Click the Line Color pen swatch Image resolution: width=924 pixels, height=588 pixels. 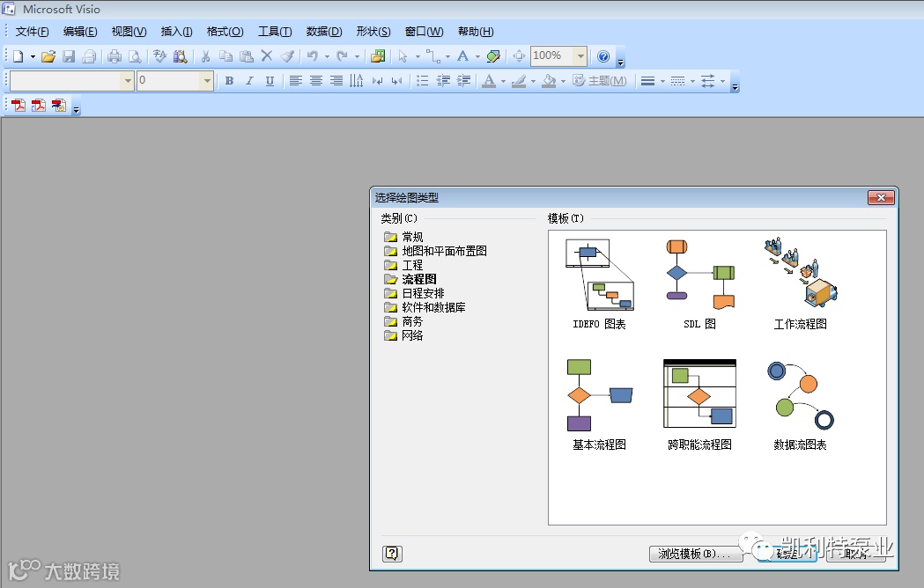tap(519, 81)
